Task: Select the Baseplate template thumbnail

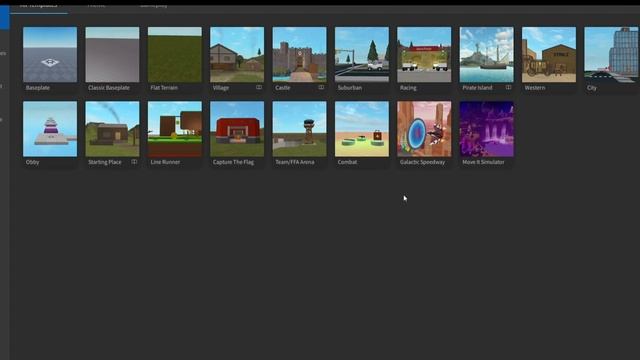Action: pyautogui.click(x=50, y=55)
